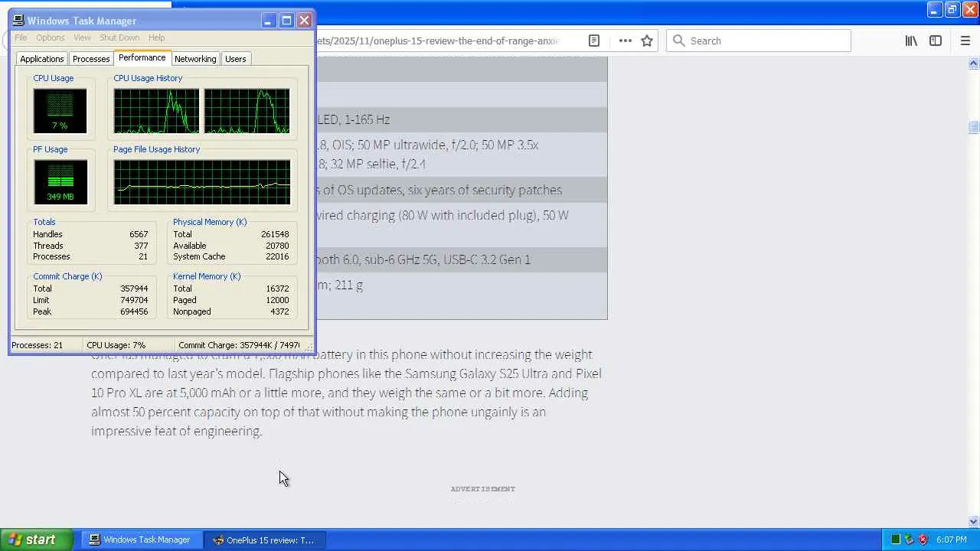
Task: Close the Windows Task Manager window
Action: pyautogui.click(x=304, y=21)
